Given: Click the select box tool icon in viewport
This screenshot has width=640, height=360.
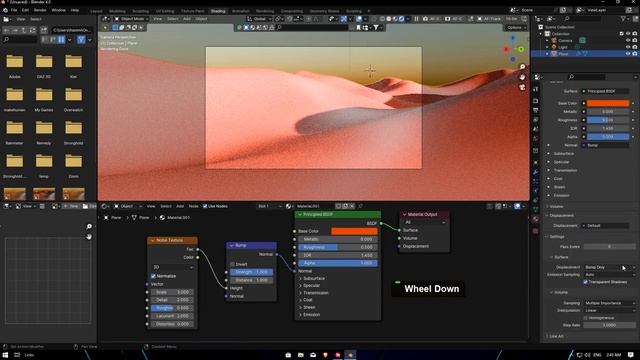Looking at the screenshot, I should (x=115, y=28).
